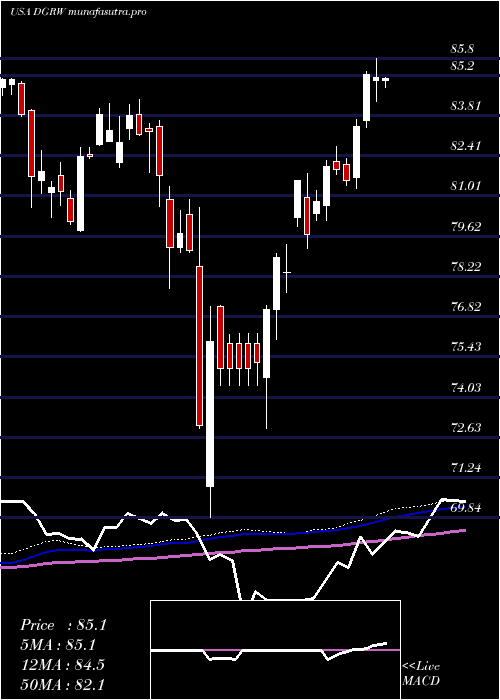Screen dimensions: 500x700
Task: Click the '50MA : 82.1' readout
Action: (62, 684)
